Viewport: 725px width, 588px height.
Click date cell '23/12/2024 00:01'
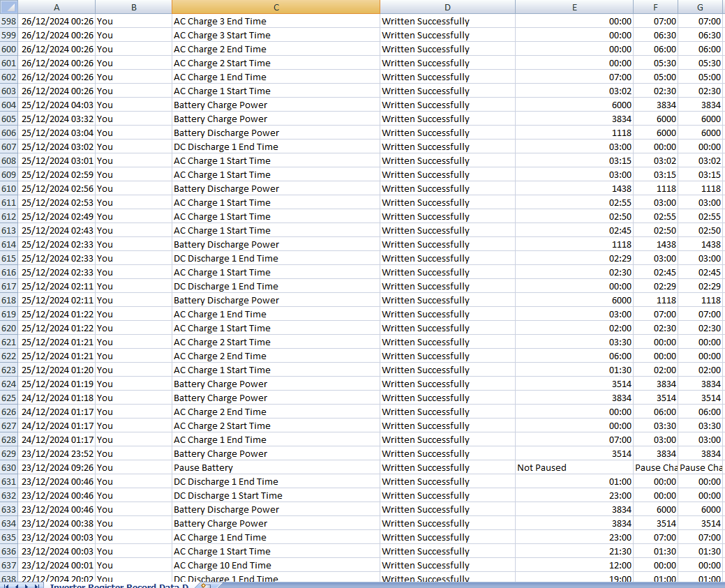tap(57, 566)
